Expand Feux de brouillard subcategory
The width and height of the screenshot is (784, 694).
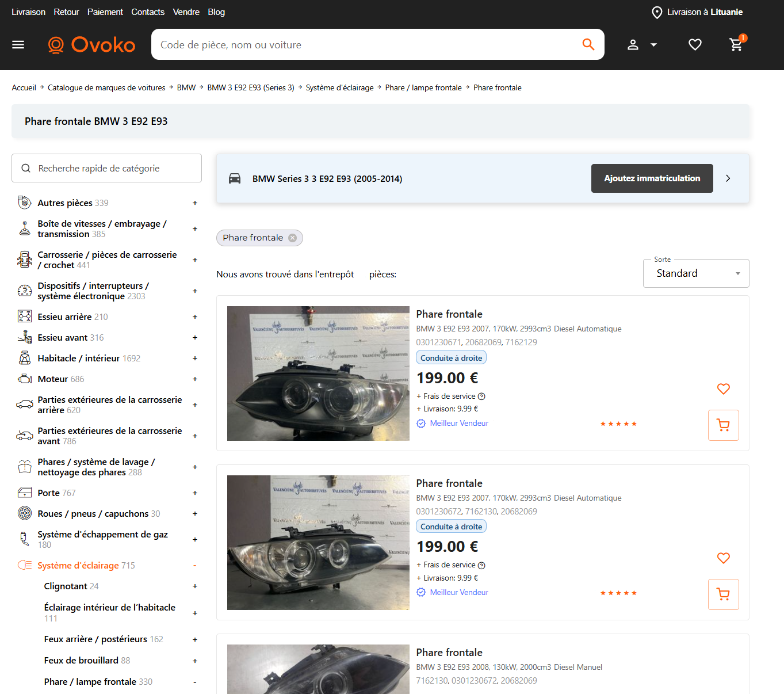[x=195, y=661]
